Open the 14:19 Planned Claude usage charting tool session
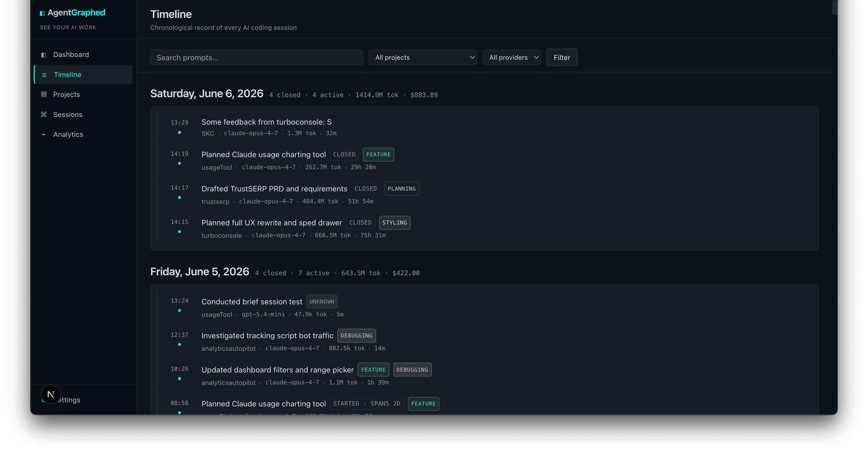The height and width of the screenshot is (455, 868). point(263,154)
